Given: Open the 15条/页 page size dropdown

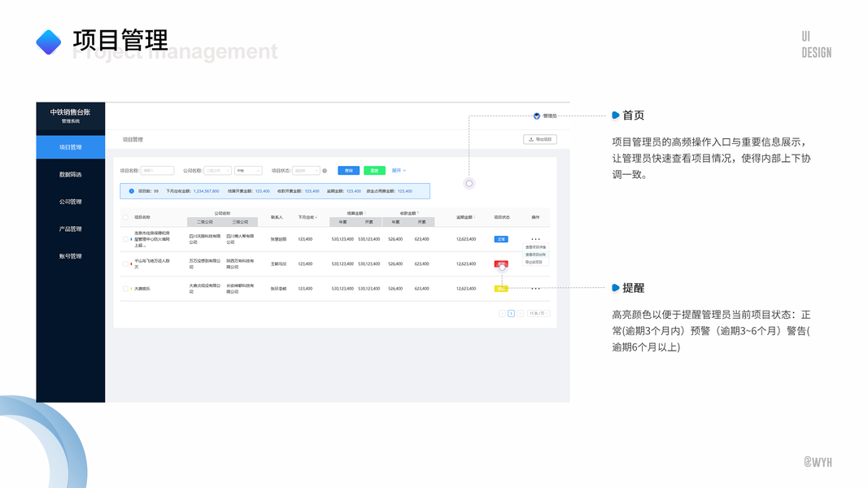Looking at the screenshot, I should tap(538, 314).
